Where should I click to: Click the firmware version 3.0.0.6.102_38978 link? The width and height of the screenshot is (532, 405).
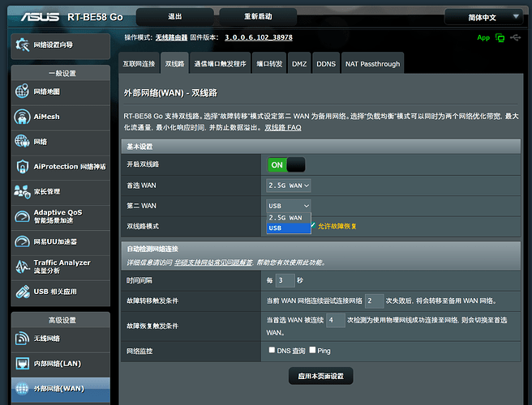(x=259, y=37)
